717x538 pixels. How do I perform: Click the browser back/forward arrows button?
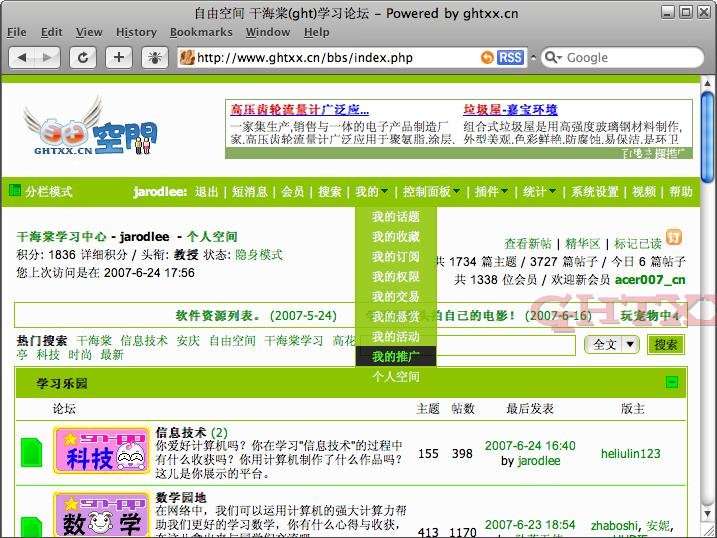coord(35,57)
